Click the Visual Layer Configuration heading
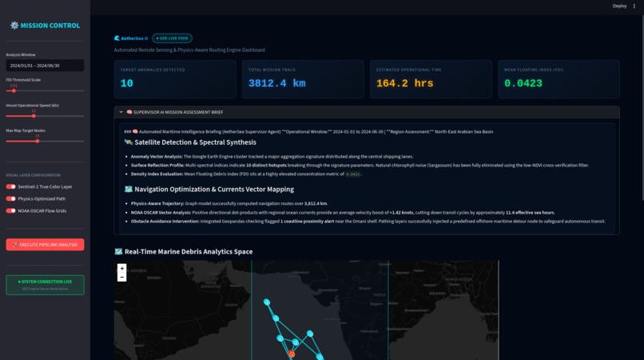The width and height of the screenshot is (644, 360). click(x=33, y=175)
